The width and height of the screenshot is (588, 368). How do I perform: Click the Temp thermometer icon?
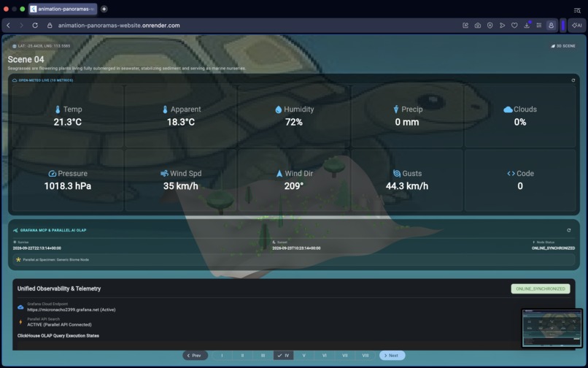(x=58, y=110)
